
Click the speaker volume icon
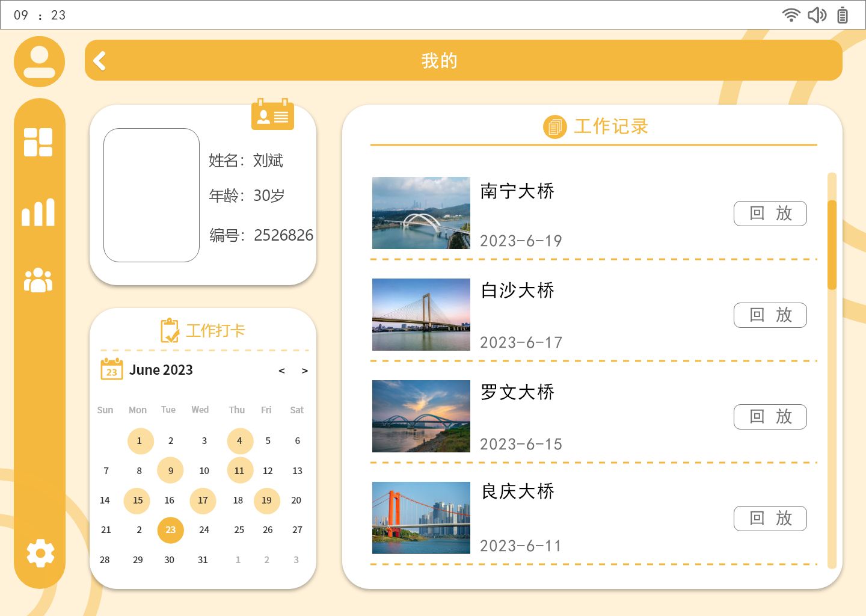click(817, 14)
